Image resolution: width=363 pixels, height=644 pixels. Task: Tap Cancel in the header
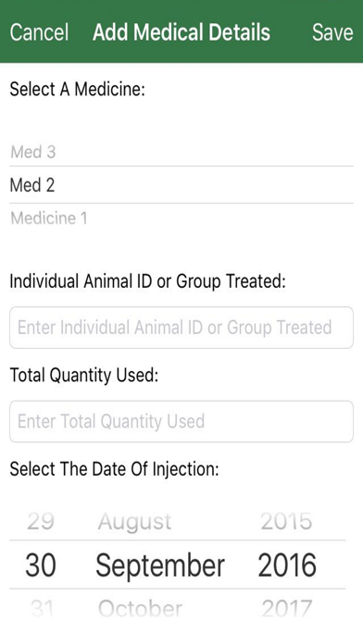pos(39,32)
